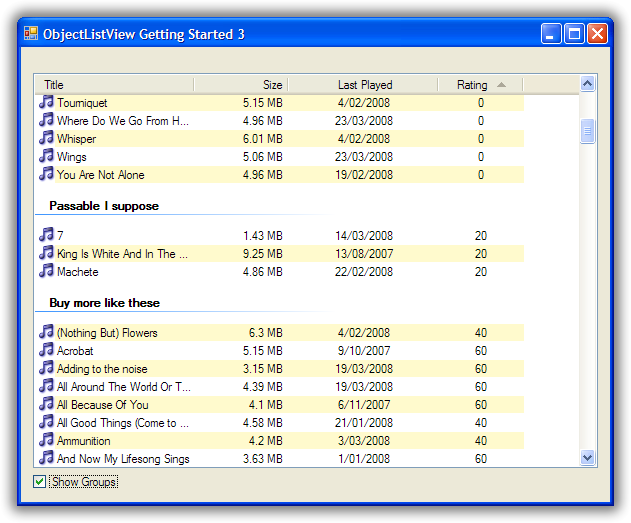Click the note icon for Adding to the noise
This screenshot has height=523, width=631.
46,368
